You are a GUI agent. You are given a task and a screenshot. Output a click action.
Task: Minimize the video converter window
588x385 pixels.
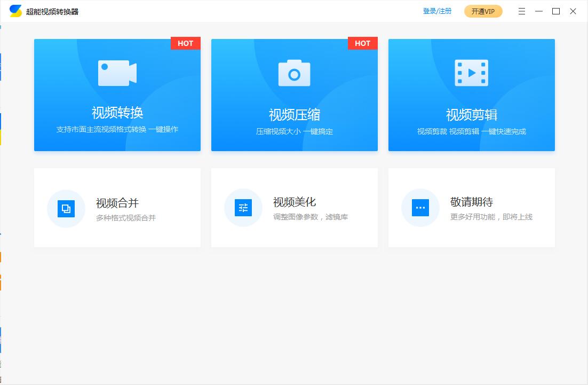[x=539, y=11]
